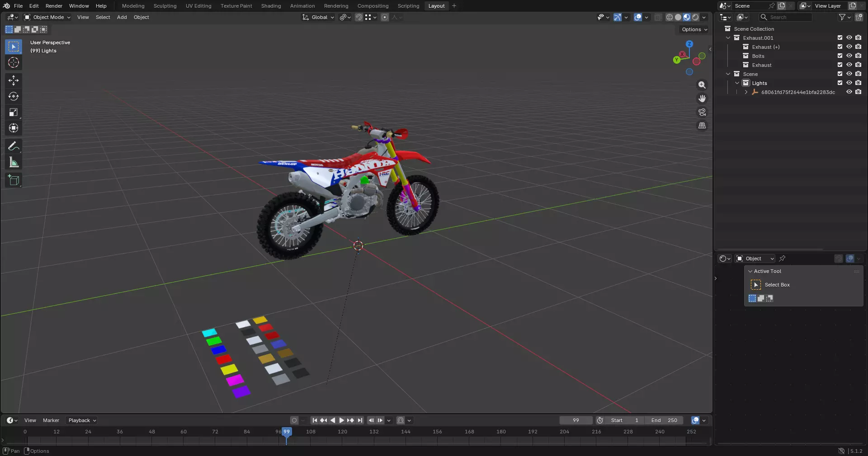868x456 pixels.
Task: Add a new workspace with plus
Action: click(x=454, y=6)
